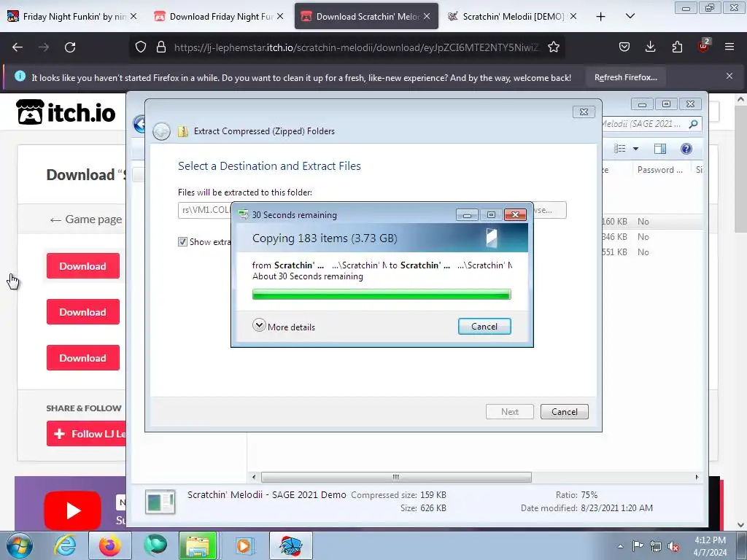This screenshot has width=747, height=560.
Task: Open the list all tabs dropdown
Action: 630,16
